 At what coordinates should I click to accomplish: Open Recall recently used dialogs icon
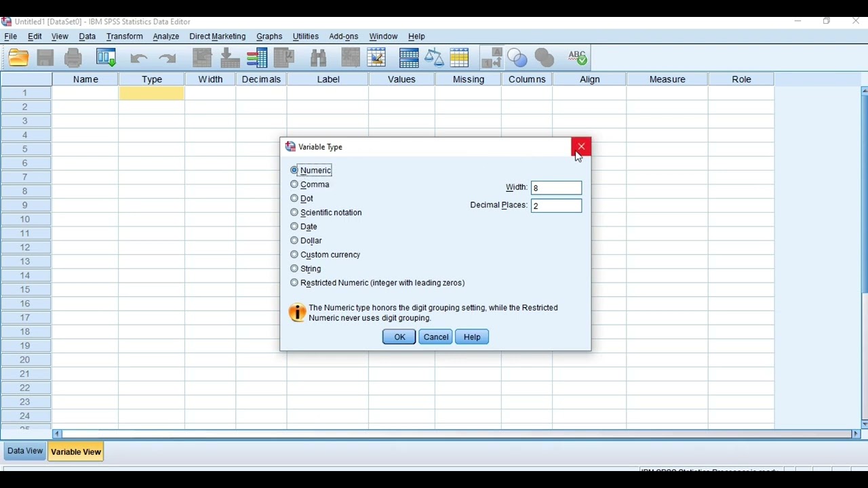106,58
